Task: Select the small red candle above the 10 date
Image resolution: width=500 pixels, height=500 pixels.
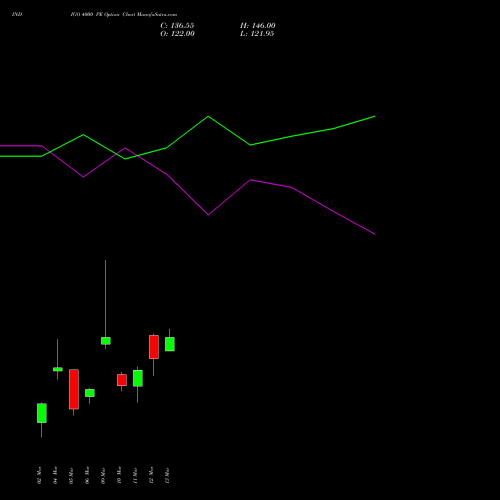Action: pos(122,380)
